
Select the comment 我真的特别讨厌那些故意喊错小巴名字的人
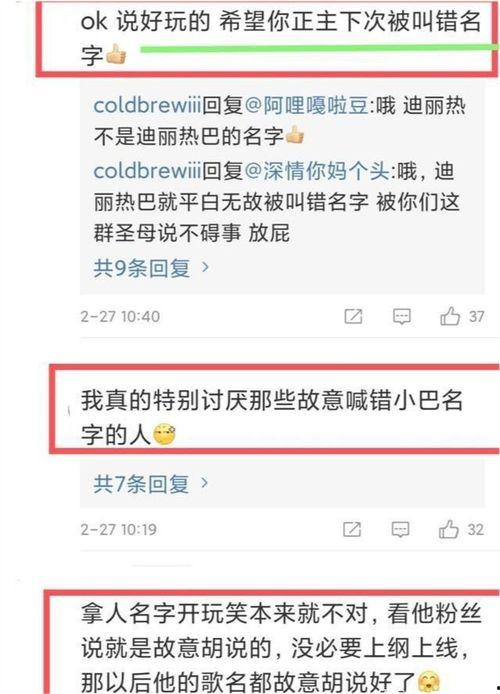tap(272, 417)
